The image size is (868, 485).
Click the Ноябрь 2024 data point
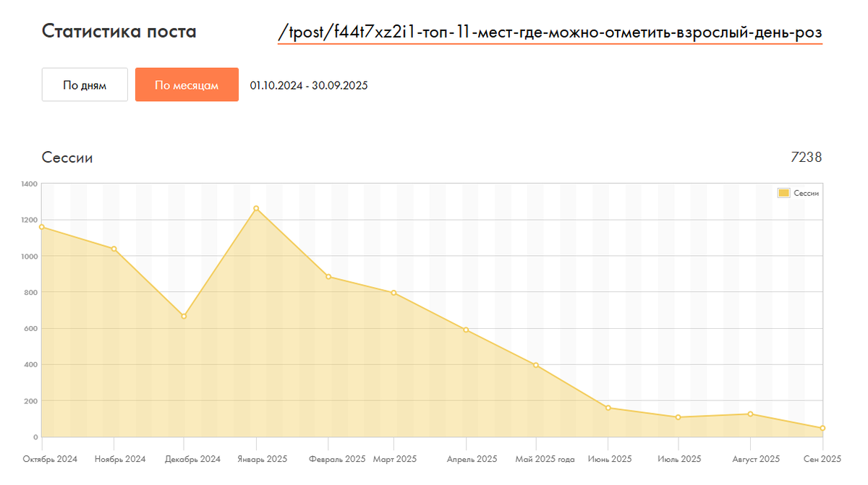point(114,249)
